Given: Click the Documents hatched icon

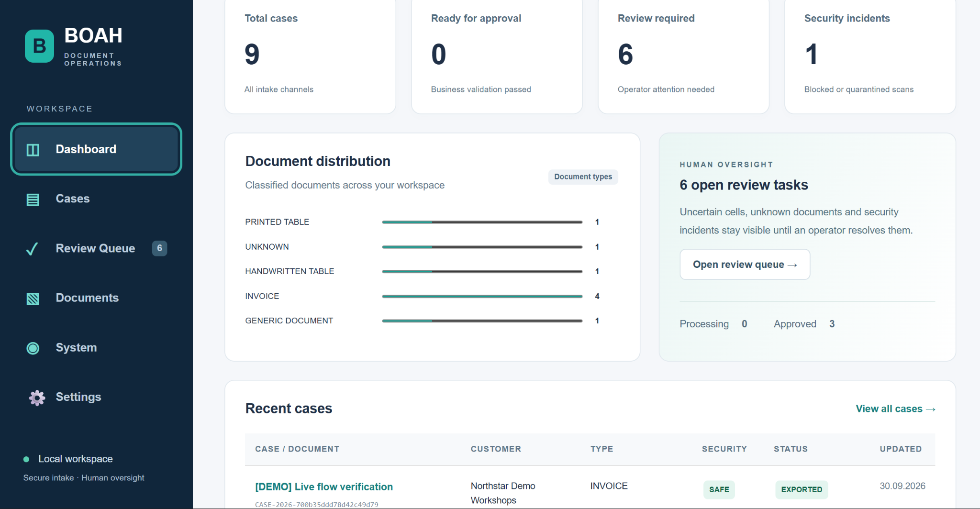Looking at the screenshot, I should click(x=33, y=299).
